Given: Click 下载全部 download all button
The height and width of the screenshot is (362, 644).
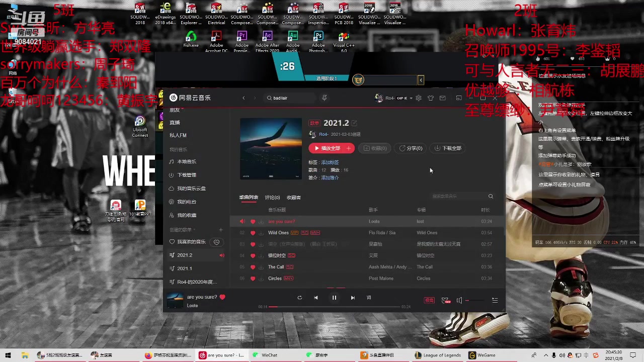Looking at the screenshot, I should tap(448, 148).
